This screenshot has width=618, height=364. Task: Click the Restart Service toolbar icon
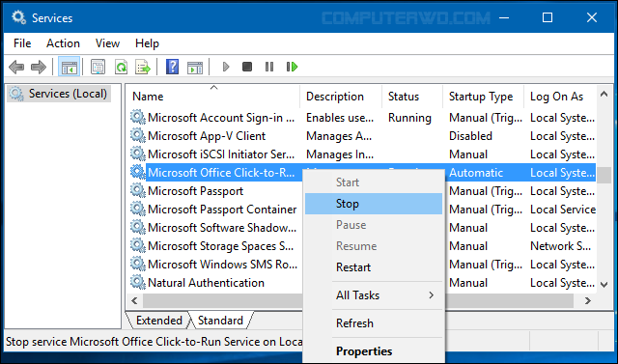(x=292, y=67)
